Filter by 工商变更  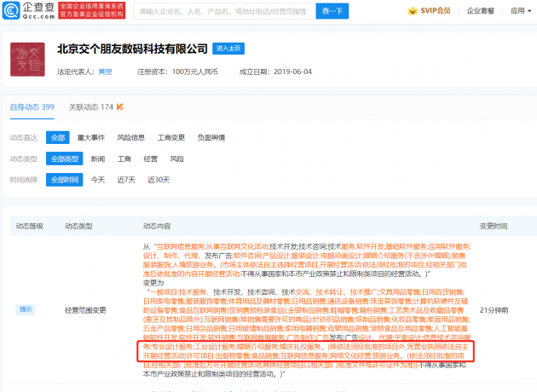(170, 138)
